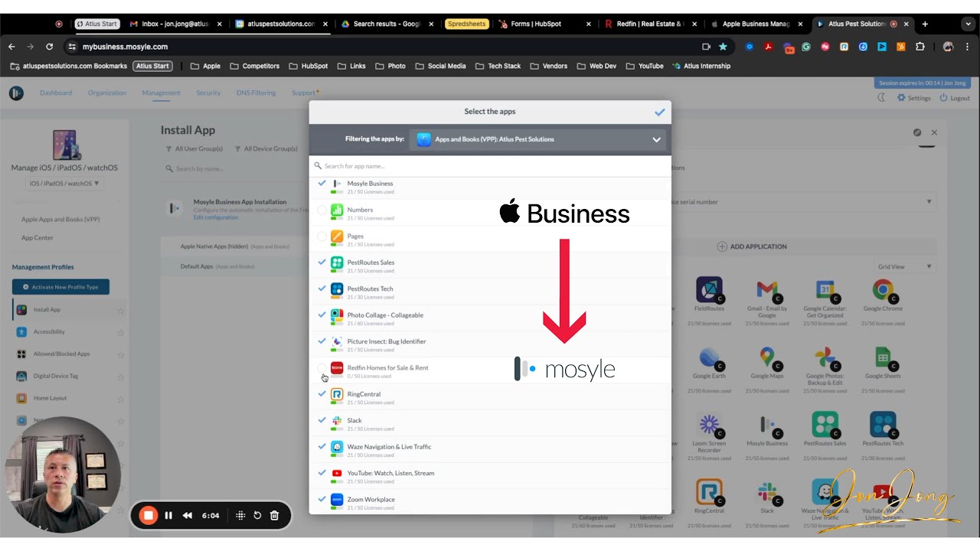This screenshot has width=980, height=551.
Task: Click the RingCentral app icon in list
Action: (x=337, y=394)
